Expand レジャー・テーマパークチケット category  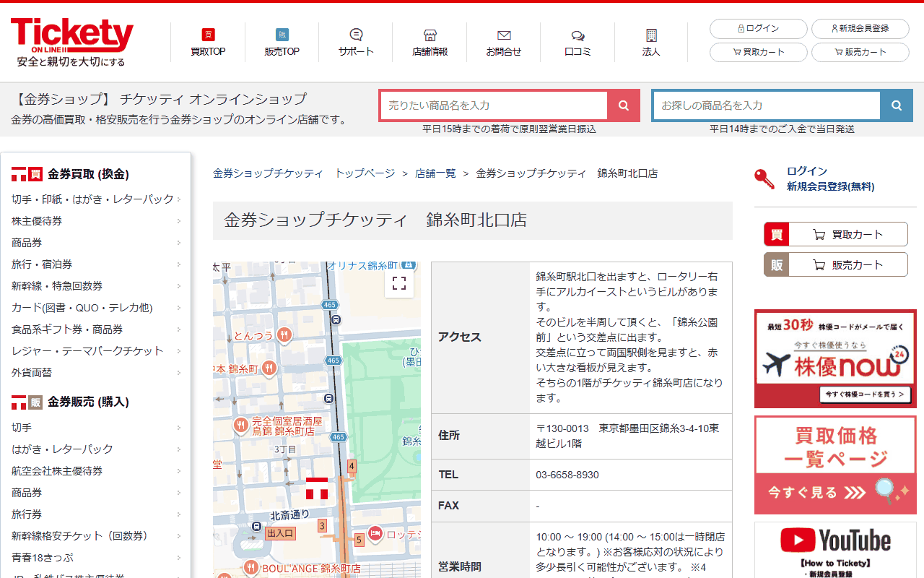coord(96,351)
